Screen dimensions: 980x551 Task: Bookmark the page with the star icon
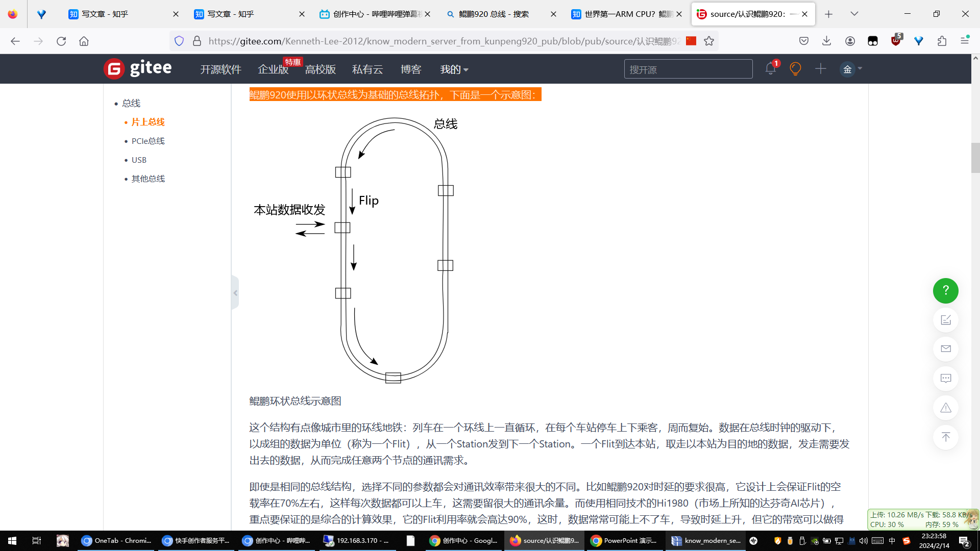pyautogui.click(x=709, y=41)
